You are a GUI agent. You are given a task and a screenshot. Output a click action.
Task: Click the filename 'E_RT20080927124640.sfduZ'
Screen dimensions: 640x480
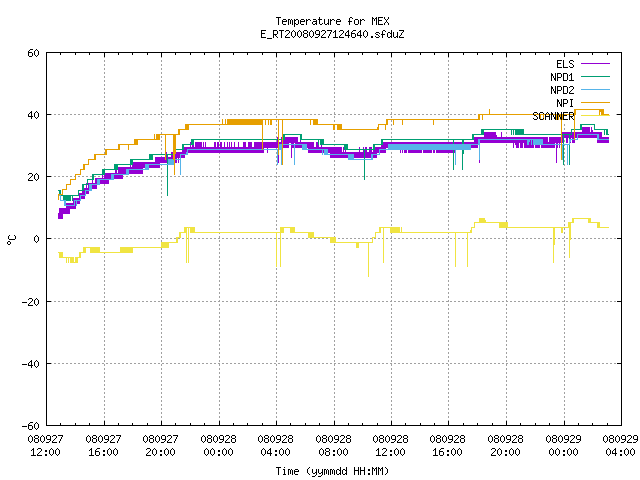pos(332,34)
